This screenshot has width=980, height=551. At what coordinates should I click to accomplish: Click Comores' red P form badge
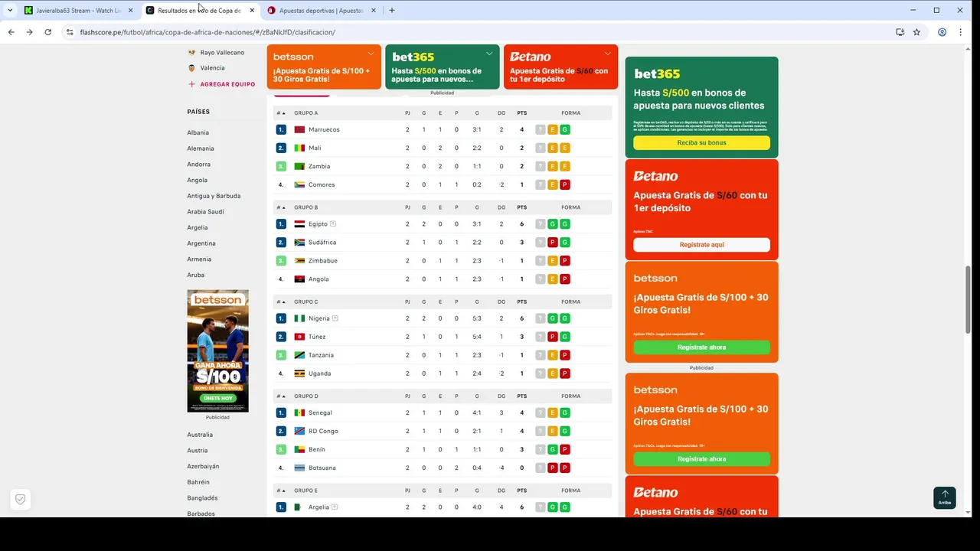(x=565, y=184)
